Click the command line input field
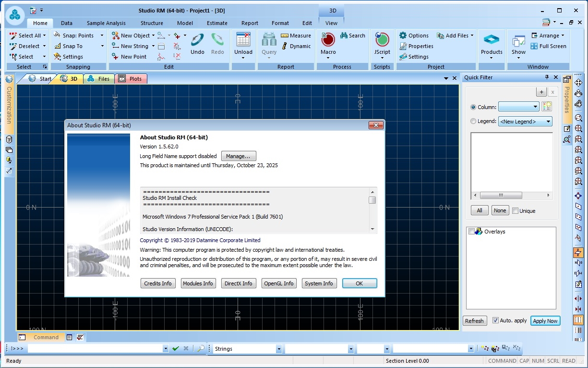 coord(95,349)
